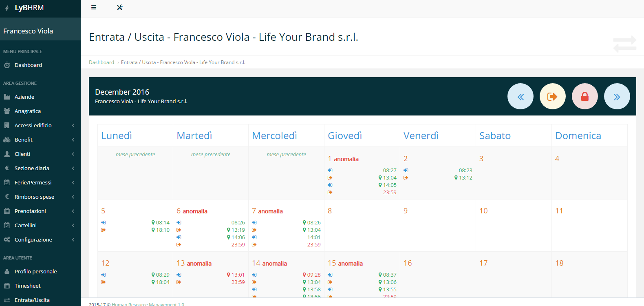Click the Timesheet calendar icon
This screenshot has height=306, width=644.
pos(7,286)
